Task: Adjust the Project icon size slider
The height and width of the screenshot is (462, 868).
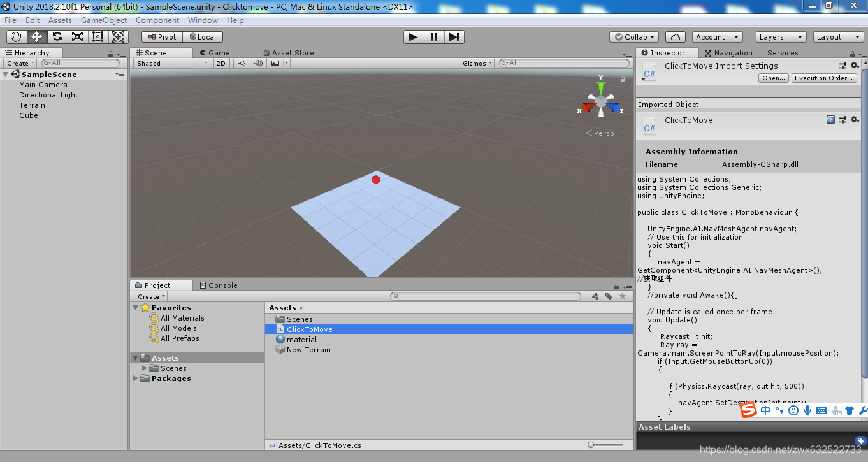Action: tap(606, 445)
